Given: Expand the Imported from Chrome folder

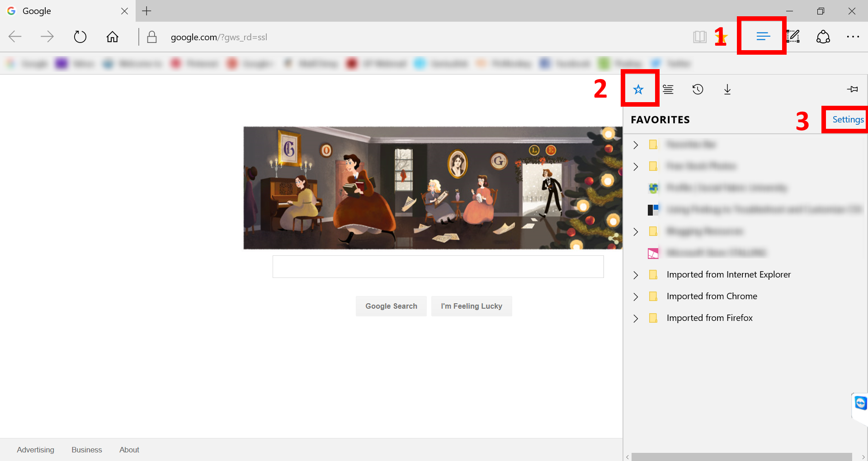Looking at the screenshot, I should coord(636,296).
